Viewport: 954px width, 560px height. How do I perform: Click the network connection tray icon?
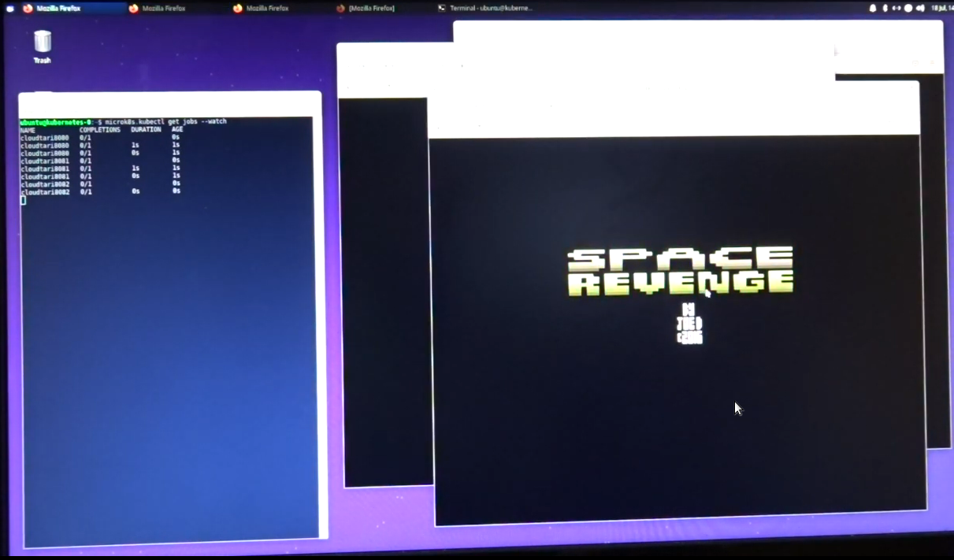click(896, 8)
